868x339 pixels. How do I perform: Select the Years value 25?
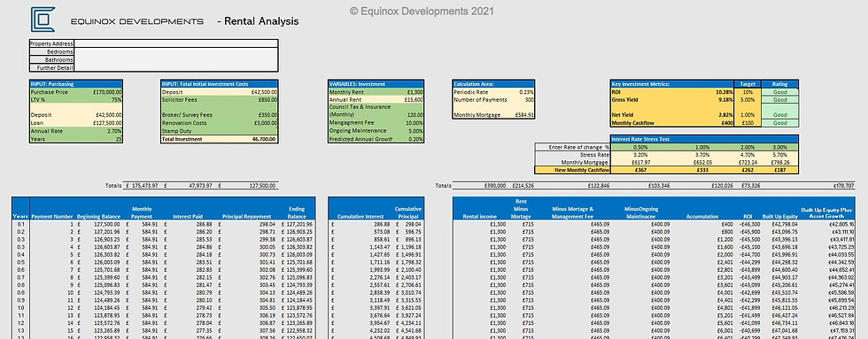click(x=119, y=139)
